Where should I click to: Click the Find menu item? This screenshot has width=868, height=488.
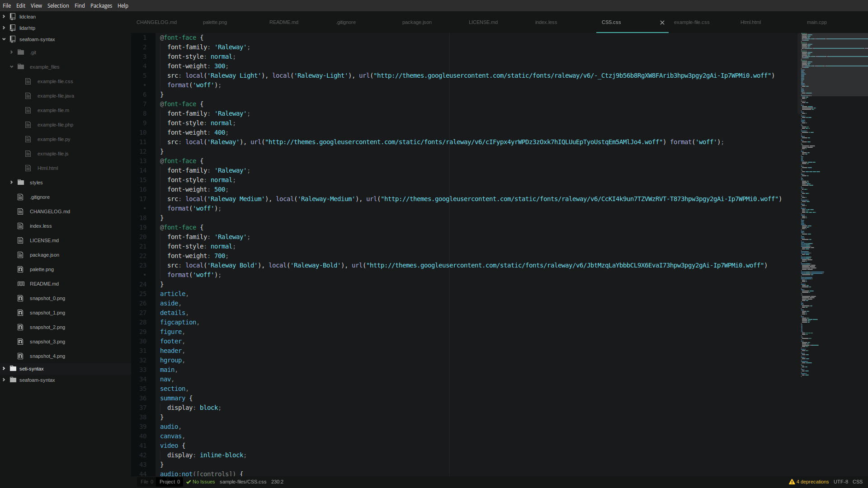[78, 5]
